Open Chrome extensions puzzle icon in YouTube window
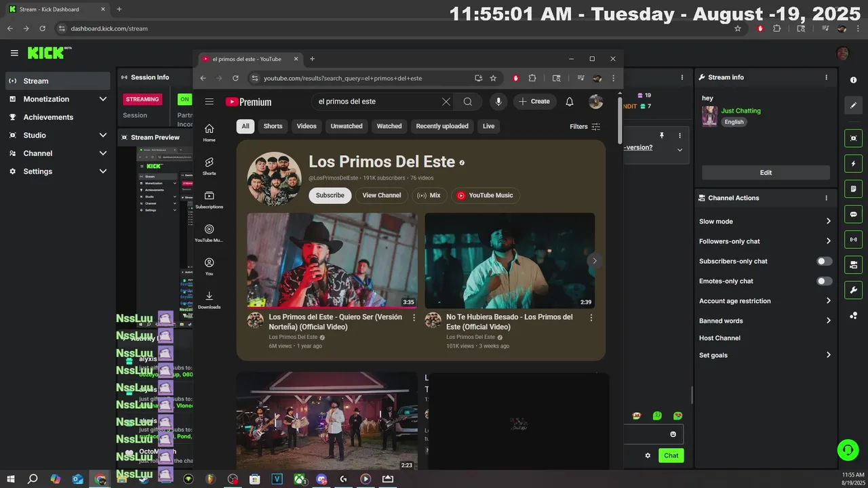Viewport: 868px width, 488px height. 532,78
